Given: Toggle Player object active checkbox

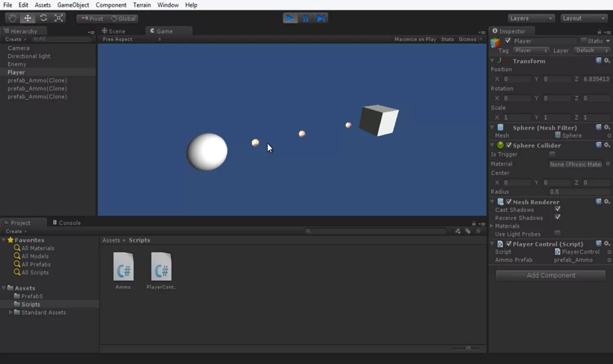Looking at the screenshot, I should [508, 40].
